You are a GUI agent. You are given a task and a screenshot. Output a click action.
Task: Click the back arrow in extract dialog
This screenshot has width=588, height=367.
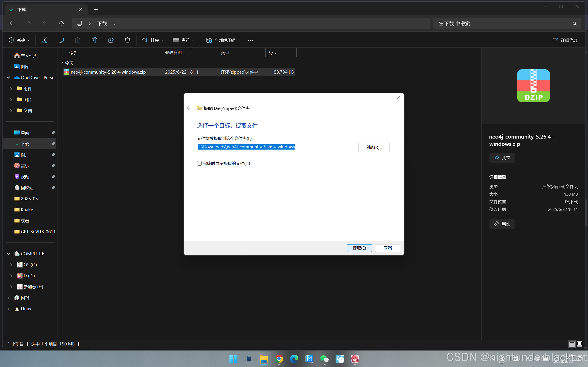point(189,108)
